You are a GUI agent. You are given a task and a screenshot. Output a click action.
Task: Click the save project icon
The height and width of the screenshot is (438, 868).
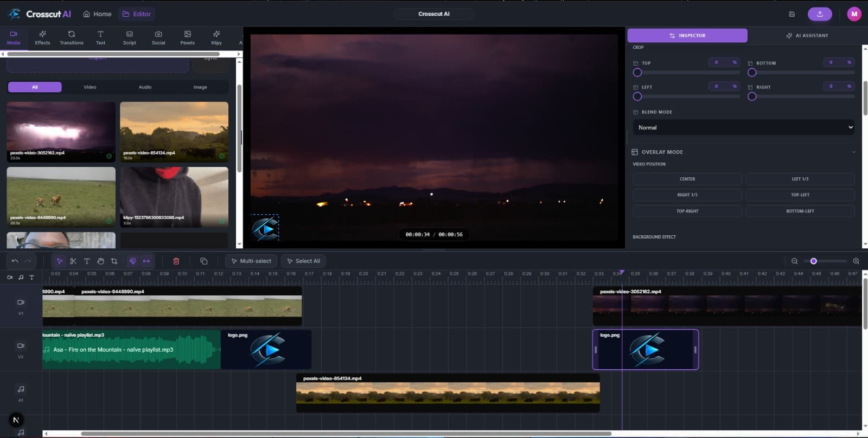click(x=792, y=14)
